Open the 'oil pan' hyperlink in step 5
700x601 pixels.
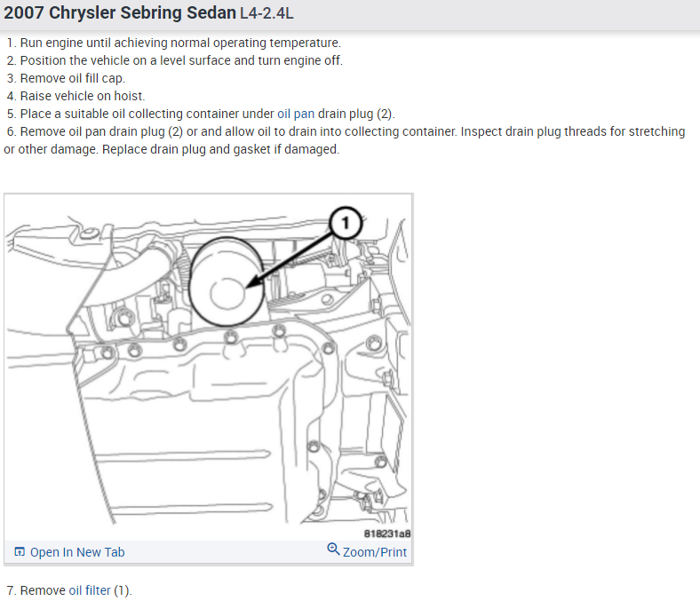296,114
